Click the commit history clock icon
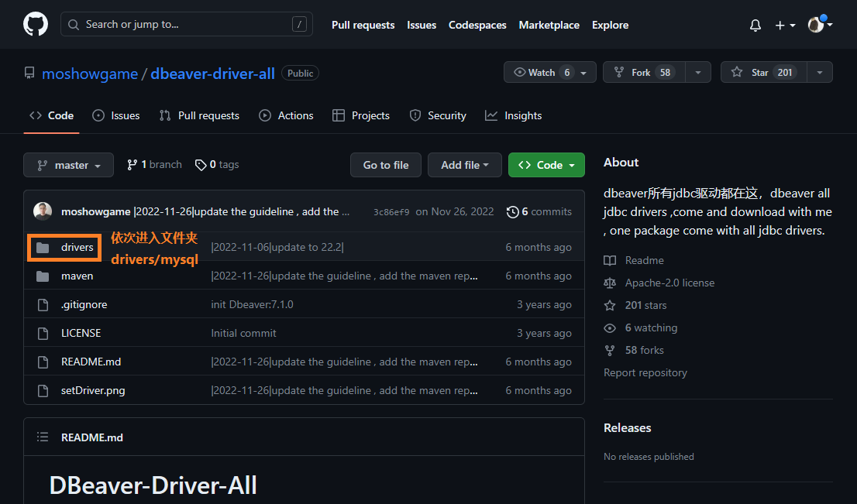The height and width of the screenshot is (504, 857). point(512,211)
